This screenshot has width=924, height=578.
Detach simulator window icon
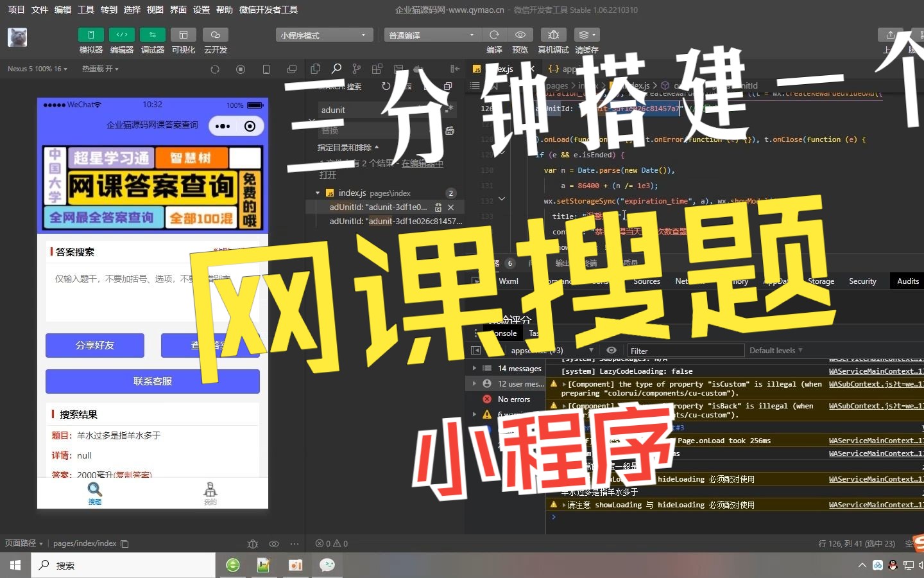click(292, 69)
